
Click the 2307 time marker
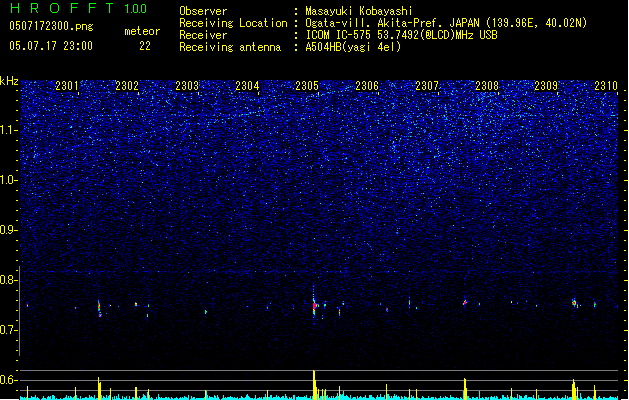[x=427, y=86]
